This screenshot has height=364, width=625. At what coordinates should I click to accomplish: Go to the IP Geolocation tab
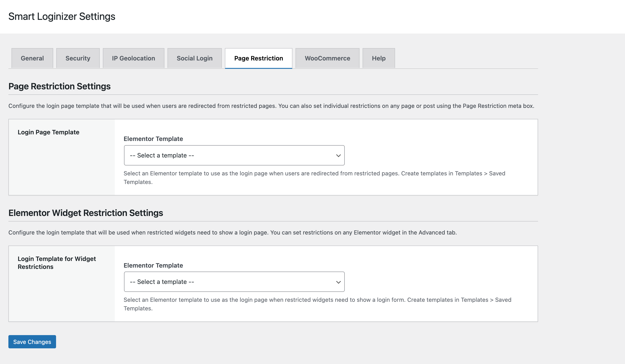tap(134, 58)
